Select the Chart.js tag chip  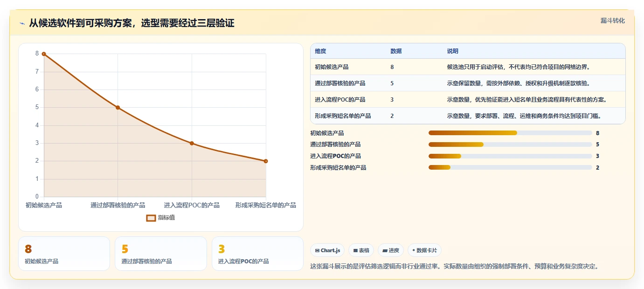click(327, 250)
